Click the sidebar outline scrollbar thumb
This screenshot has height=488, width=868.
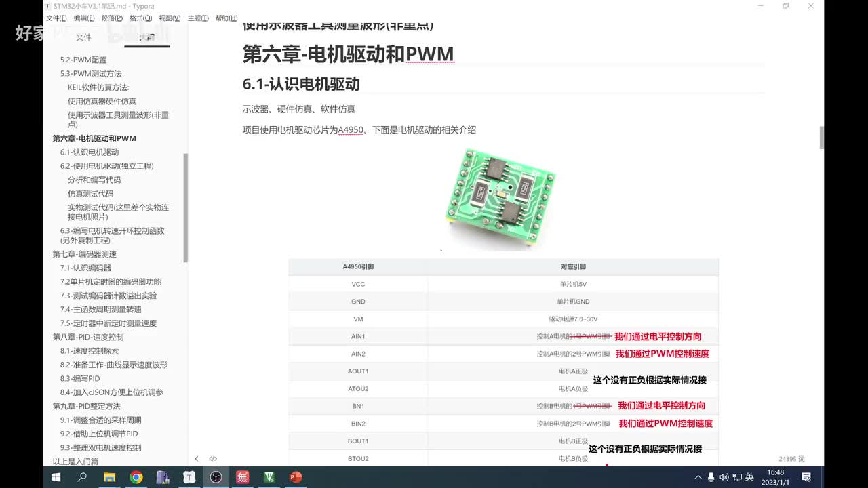185,208
